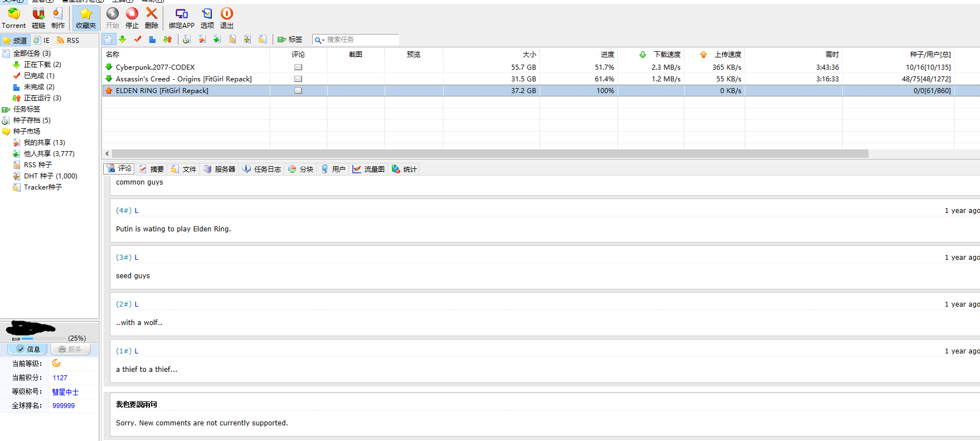This screenshot has height=441, width=980.
Task: Select Assassin's Creed - Origins task row
Action: [541, 79]
